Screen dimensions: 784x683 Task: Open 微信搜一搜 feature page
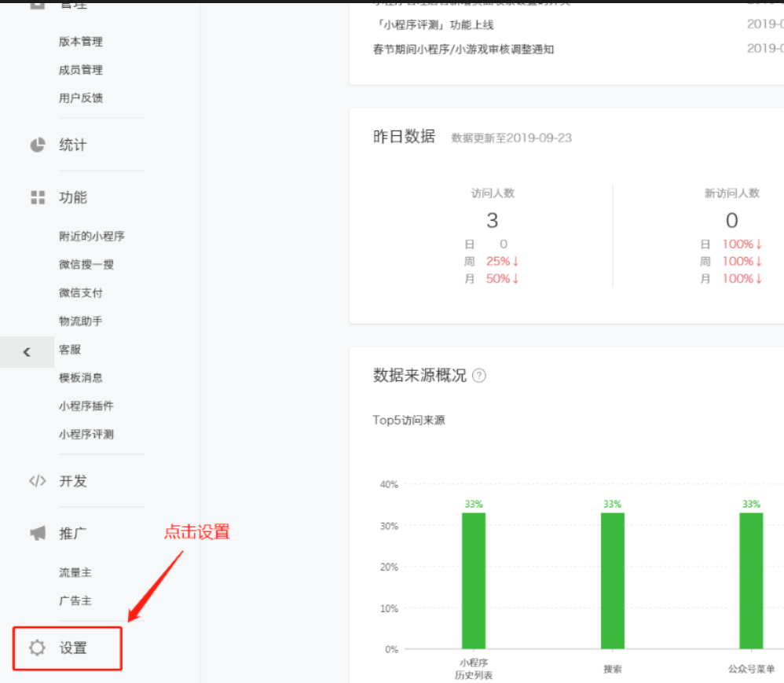[86, 264]
